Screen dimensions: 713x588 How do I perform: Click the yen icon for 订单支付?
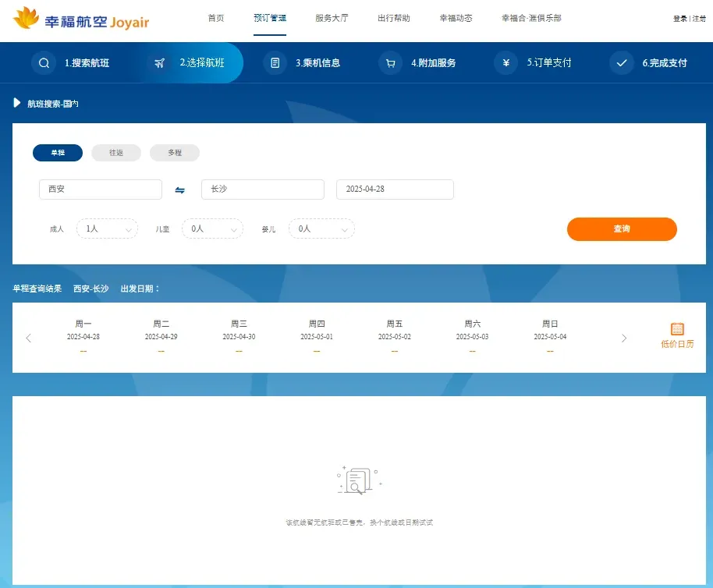[x=506, y=62]
